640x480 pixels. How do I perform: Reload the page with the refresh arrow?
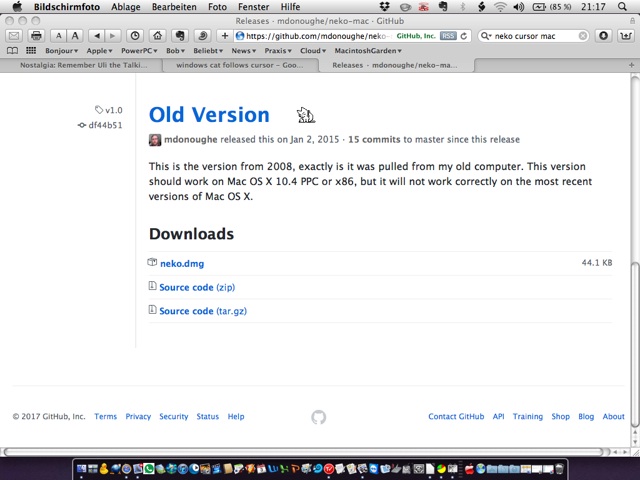click(x=464, y=36)
